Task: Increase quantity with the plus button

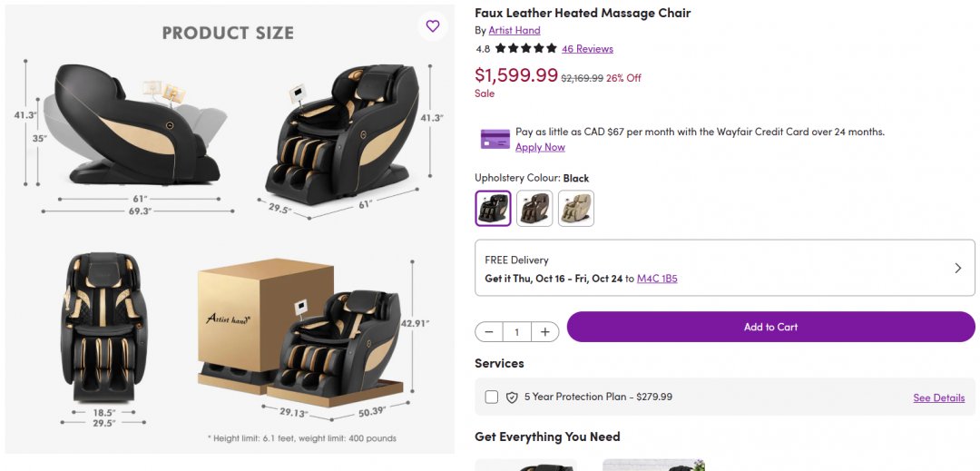Action: tap(544, 332)
